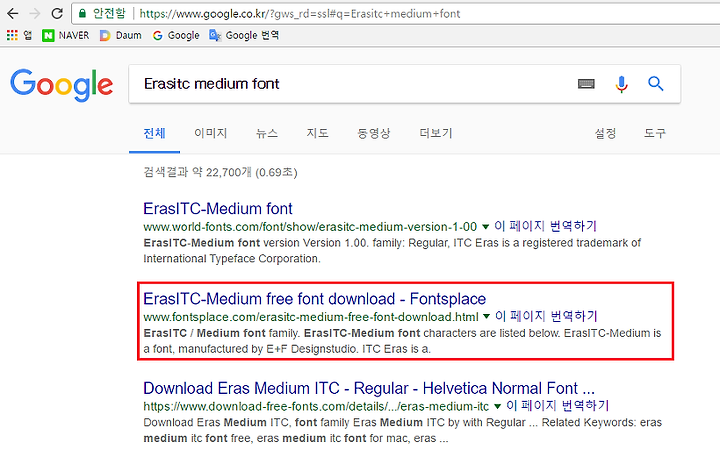Open ErasITC-Medium free font download Fontsplace link
This screenshot has width=720, height=457.
[x=315, y=299]
